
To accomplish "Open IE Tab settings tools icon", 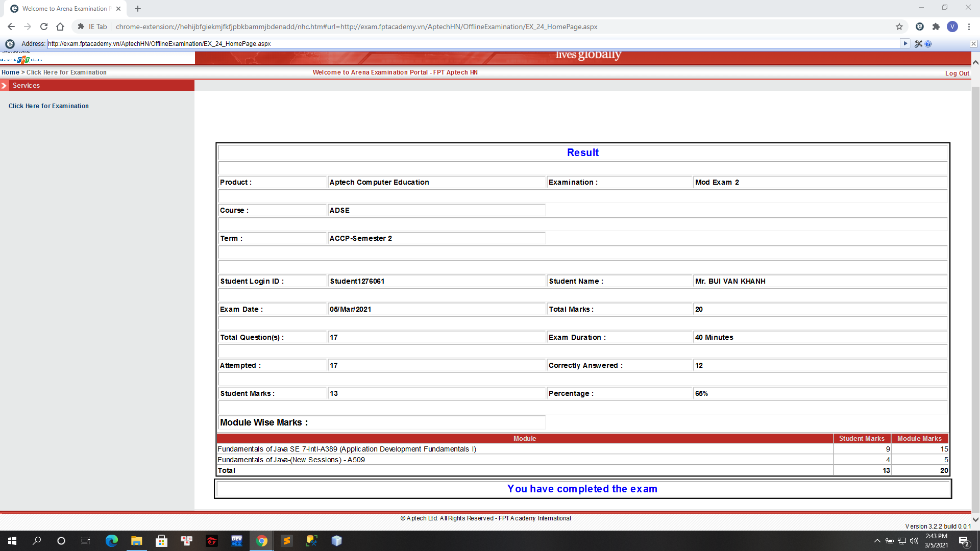I will pos(918,44).
